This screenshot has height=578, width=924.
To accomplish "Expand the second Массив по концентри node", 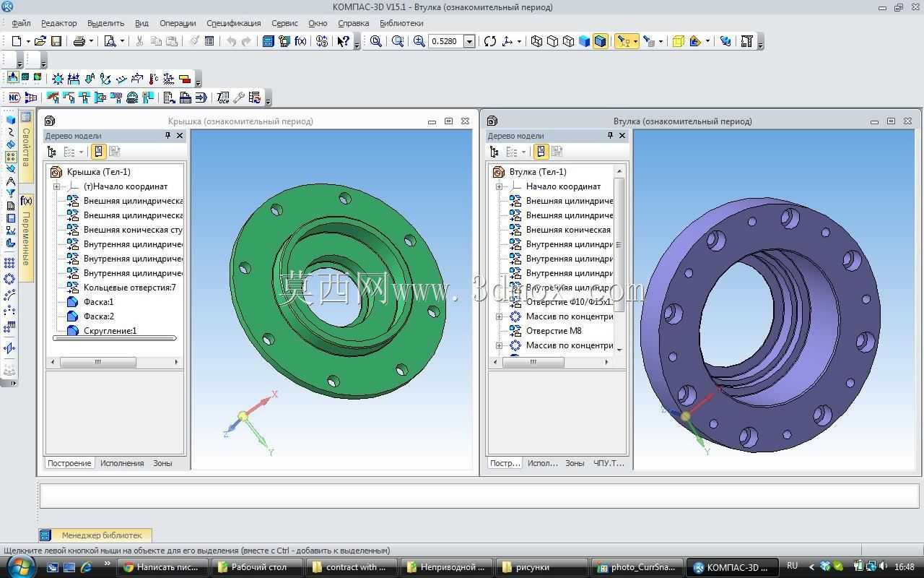I will tap(499, 345).
